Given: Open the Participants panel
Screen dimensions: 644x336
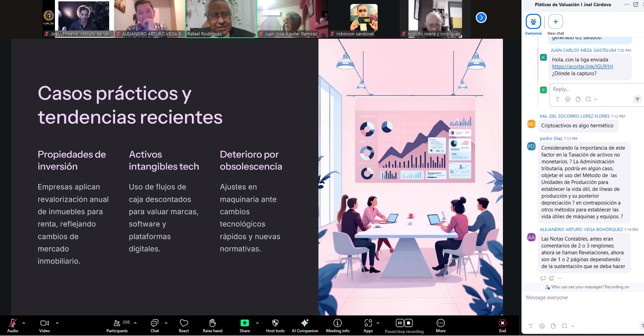Looking at the screenshot, I should [117, 325].
